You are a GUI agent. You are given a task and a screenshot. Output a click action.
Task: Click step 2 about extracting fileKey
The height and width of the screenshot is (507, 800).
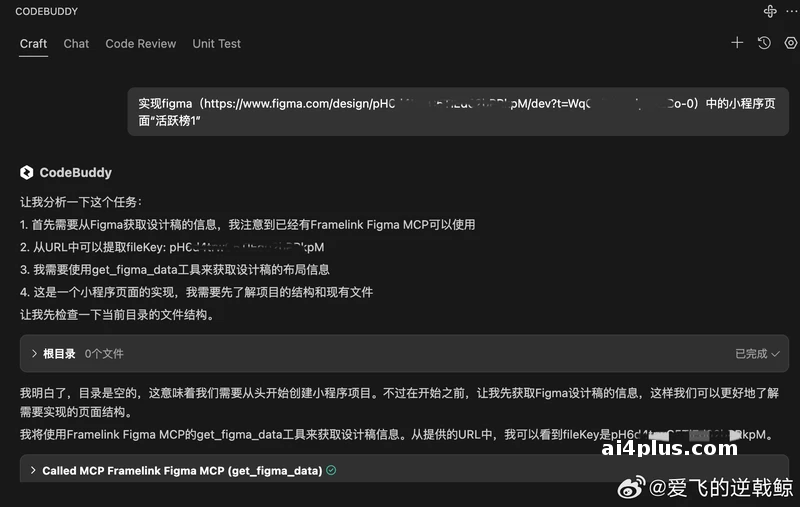click(172, 247)
